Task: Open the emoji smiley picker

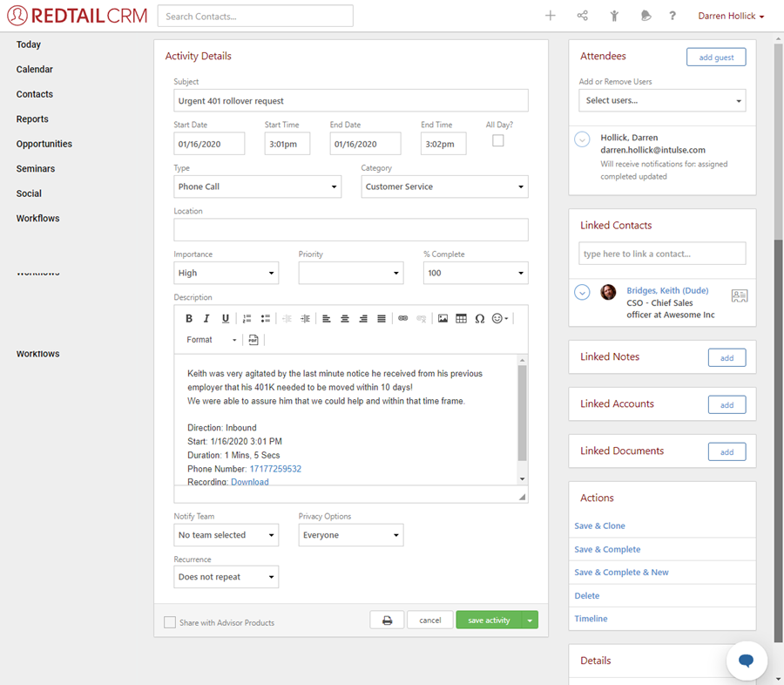Action: 500,319
